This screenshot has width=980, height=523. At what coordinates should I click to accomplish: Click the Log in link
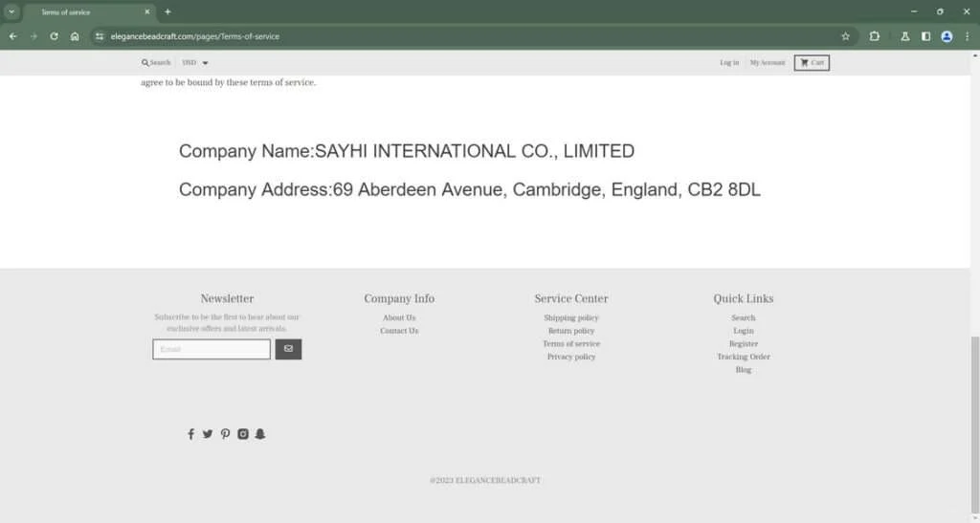(728, 62)
